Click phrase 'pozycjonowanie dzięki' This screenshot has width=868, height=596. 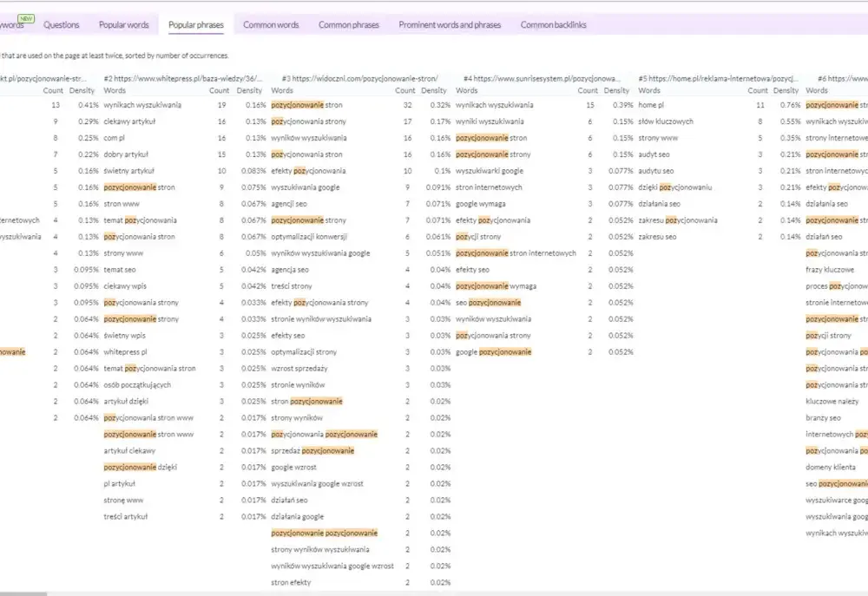[x=140, y=467]
